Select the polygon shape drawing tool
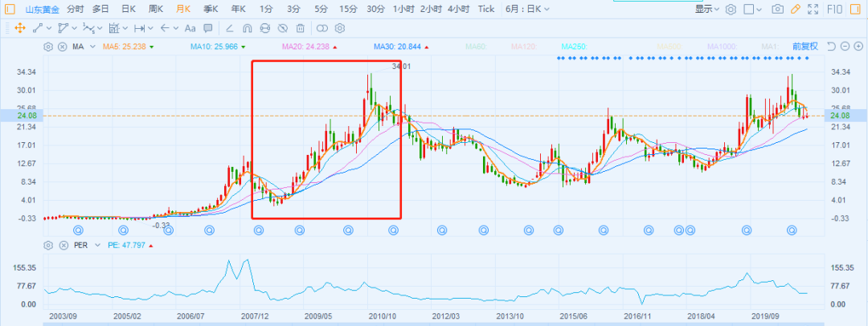This screenshot has height=326, width=868. pos(63,27)
